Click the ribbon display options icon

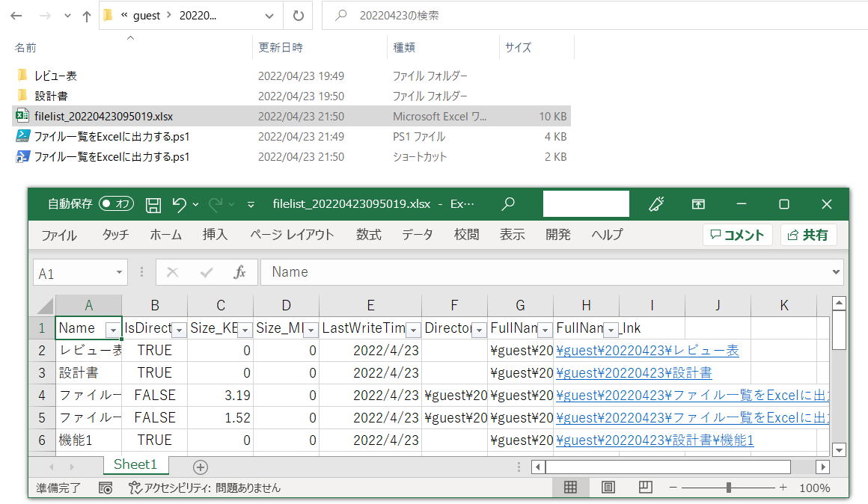click(x=697, y=203)
